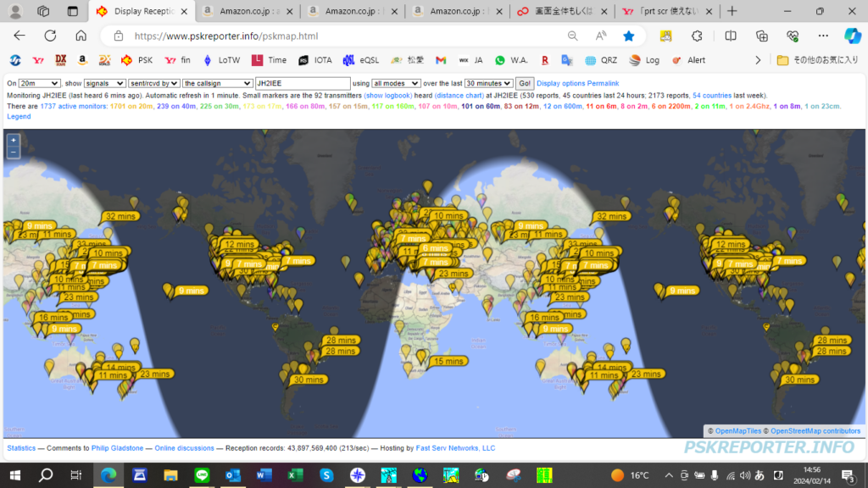Viewport: 868px width, 488px height.
Task: Launch Excel from the Windows taskbar
Action: [x=296, y=475]
